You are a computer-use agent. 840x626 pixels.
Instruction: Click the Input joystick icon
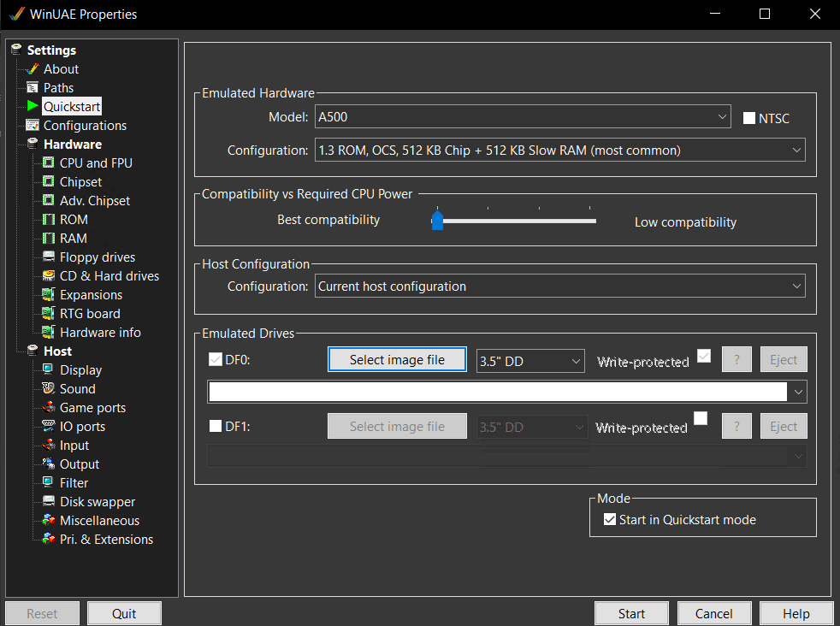[48, 445]
